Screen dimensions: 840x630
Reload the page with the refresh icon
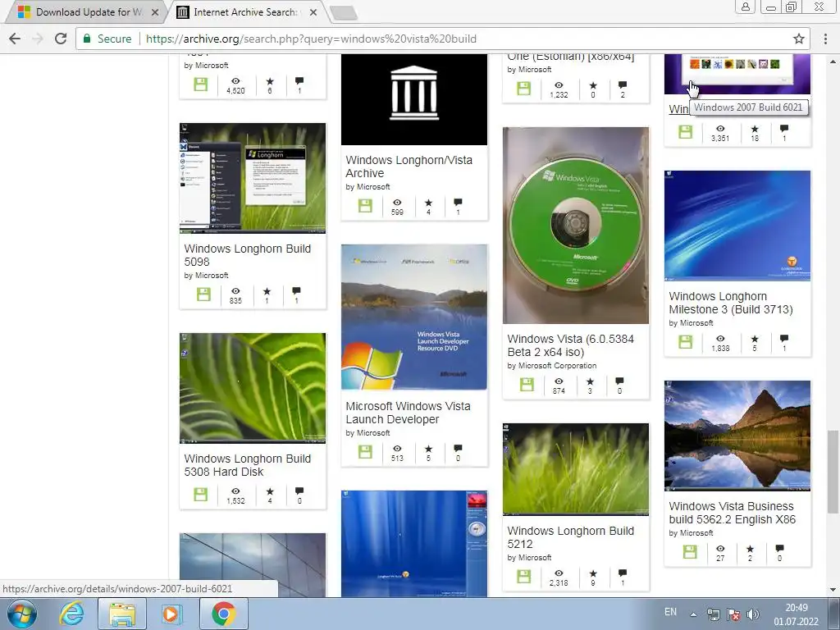[x=61, y=39]
